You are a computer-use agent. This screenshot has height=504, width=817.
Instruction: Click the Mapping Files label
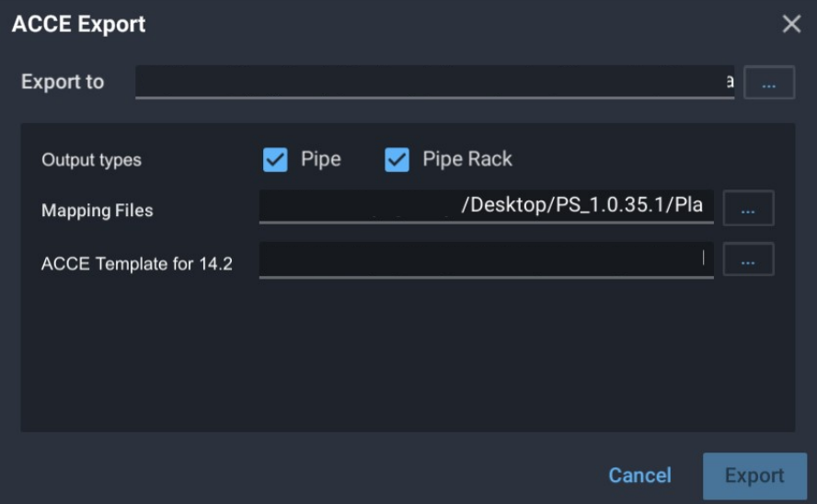click(x=97, y=211)
